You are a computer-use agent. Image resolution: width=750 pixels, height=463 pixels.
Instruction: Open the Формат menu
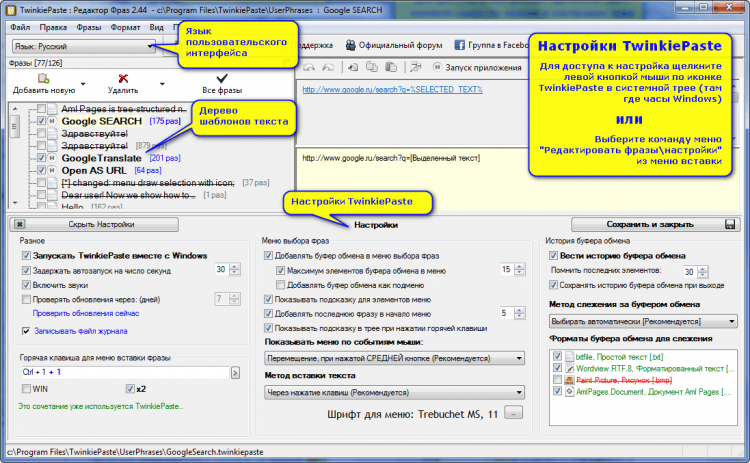125,27
